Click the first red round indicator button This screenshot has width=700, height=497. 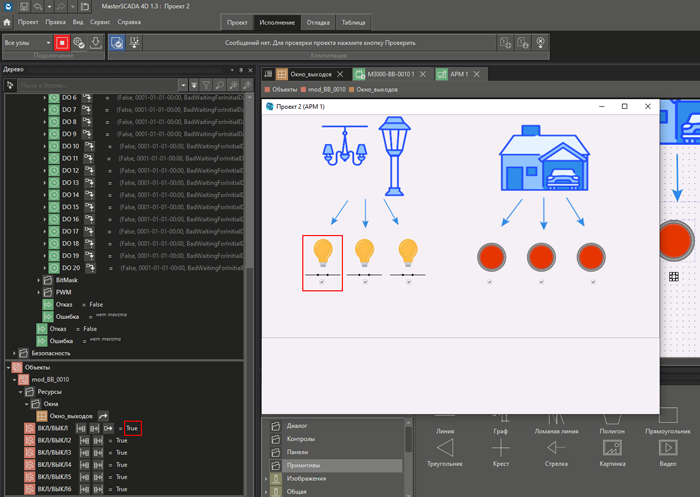[x=492, y=257]
